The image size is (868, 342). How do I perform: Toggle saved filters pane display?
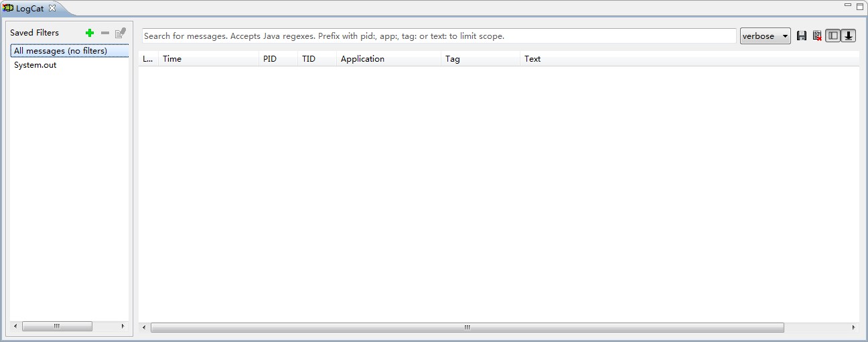pyautogui.click(x=833, y=36)
